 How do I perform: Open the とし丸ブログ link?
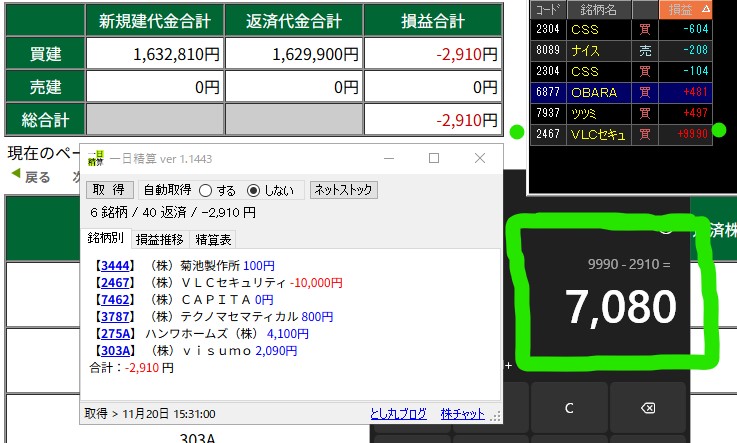tap(396, 413)
